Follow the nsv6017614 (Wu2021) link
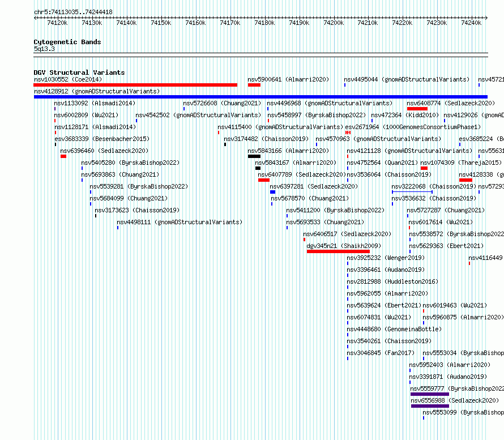Image resolution: width=504 pixels, height=440 pixels. click(x=441, y=222)
